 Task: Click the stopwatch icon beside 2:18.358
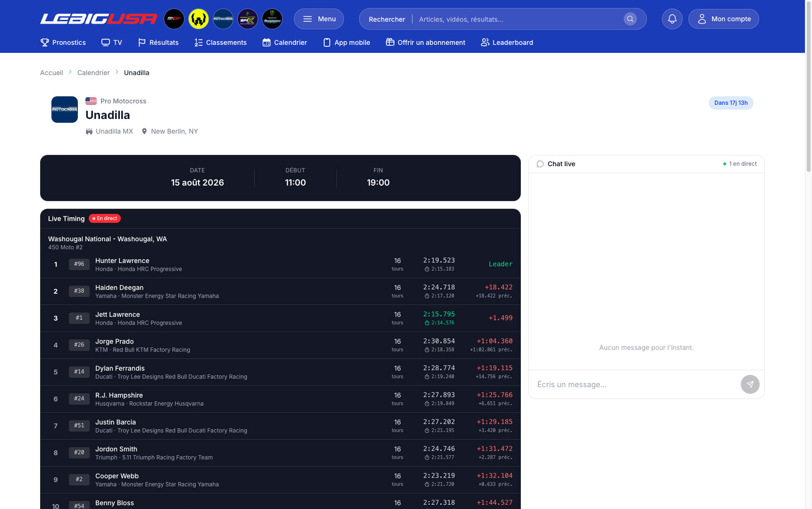coord(427,350)
